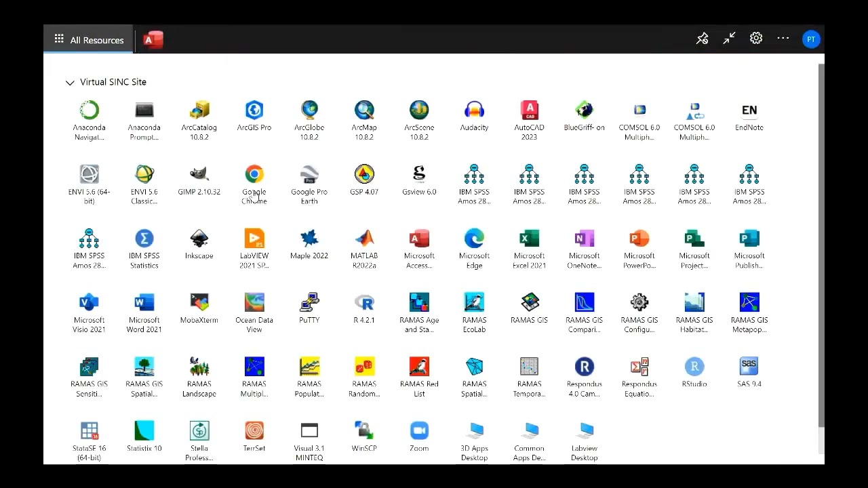Viewport: 868px width, 488px height.
Task: Launch Google Earth Pro
Action: coord(309,184)
